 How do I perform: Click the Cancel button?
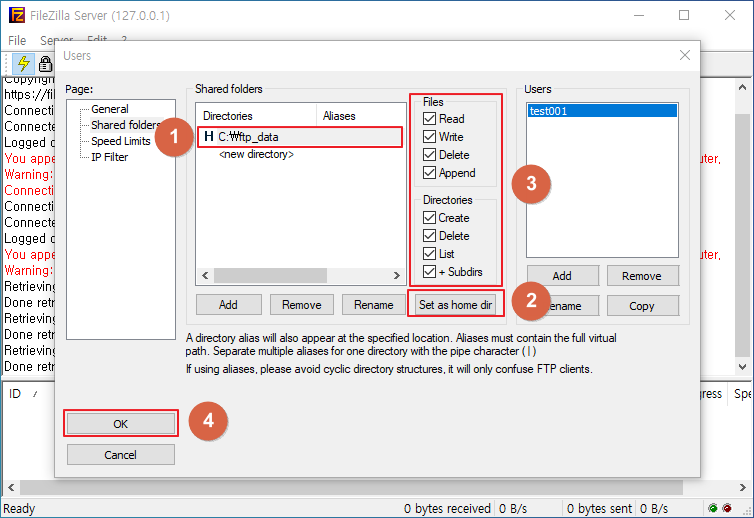[x=121, y=455]
